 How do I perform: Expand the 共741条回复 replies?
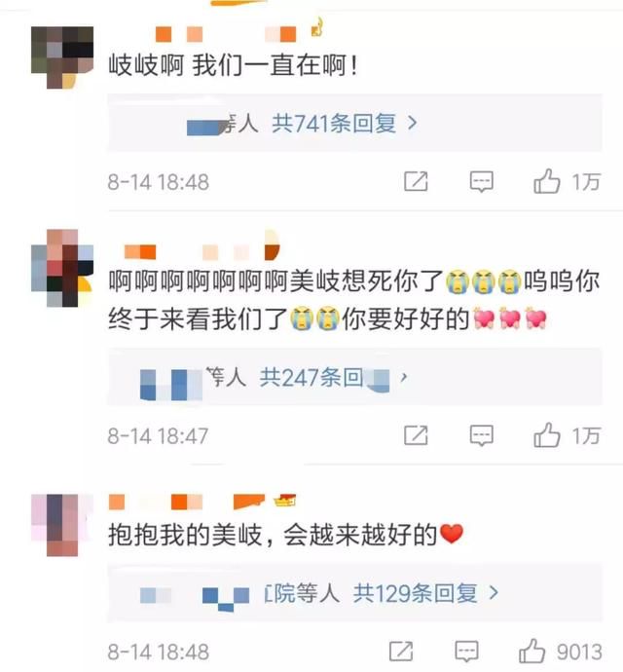coord(334,124)
